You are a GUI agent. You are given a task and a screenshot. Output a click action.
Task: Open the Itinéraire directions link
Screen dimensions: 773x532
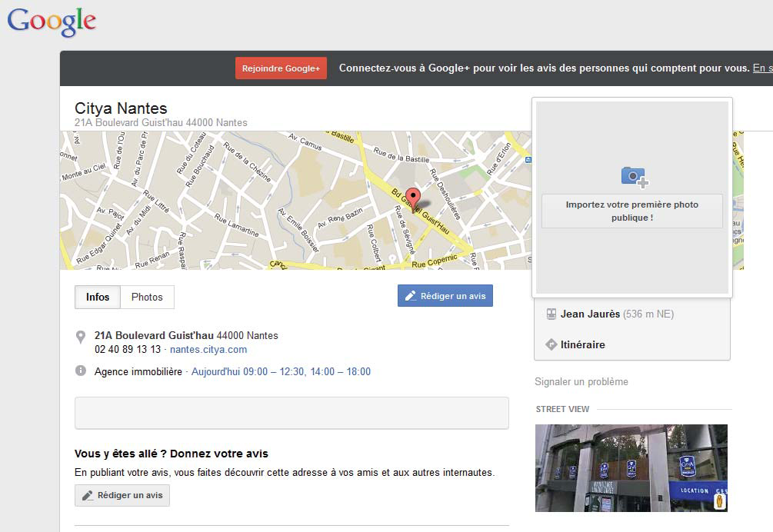pyautogui.click(x=583, y=344)
